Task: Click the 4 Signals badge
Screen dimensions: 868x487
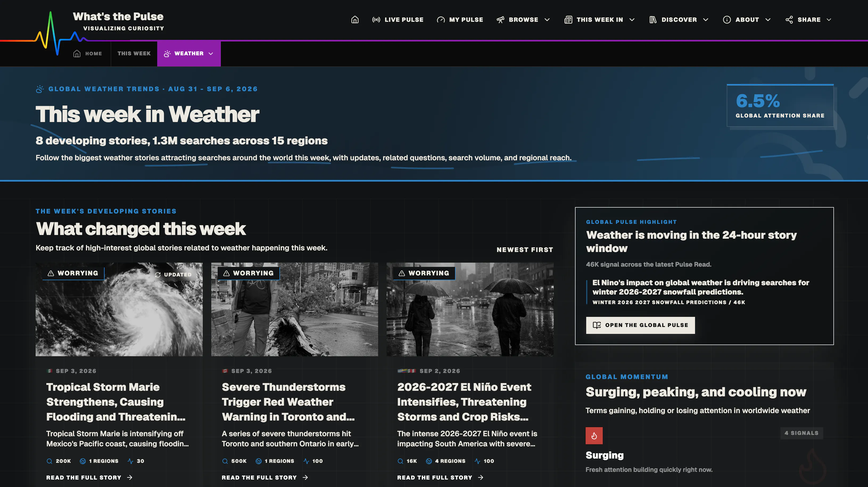Action: (x=801, y=433)
